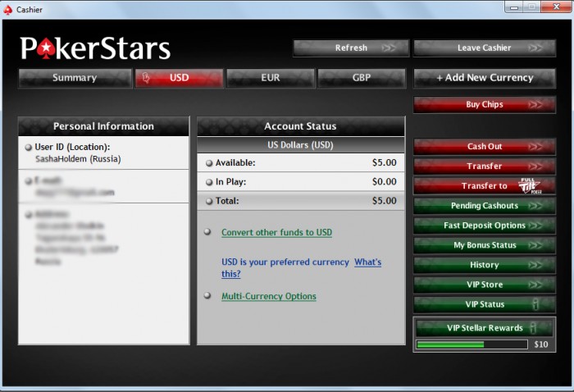Click the bullet next to Total
Screen dimensions: 574x392
click(209, 201)
